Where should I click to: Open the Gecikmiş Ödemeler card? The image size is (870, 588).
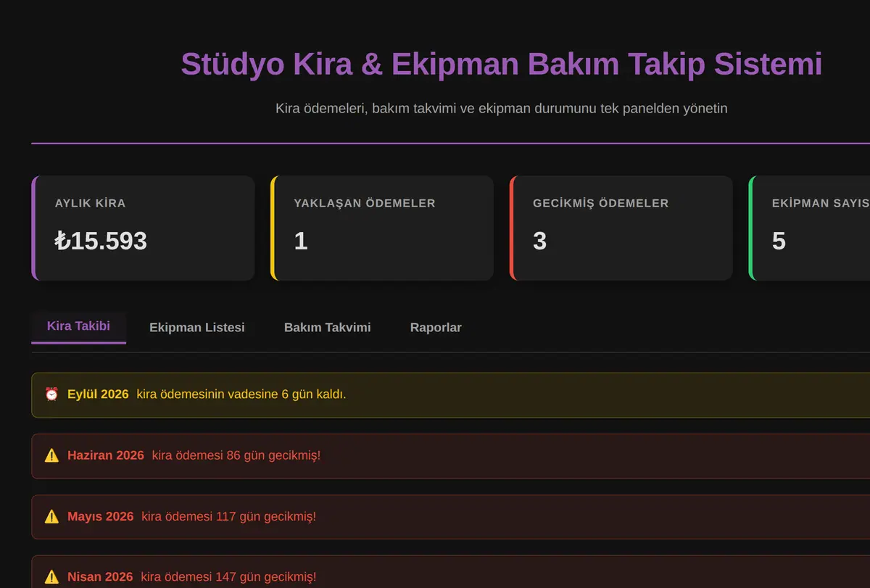click(x=621, y=228)
